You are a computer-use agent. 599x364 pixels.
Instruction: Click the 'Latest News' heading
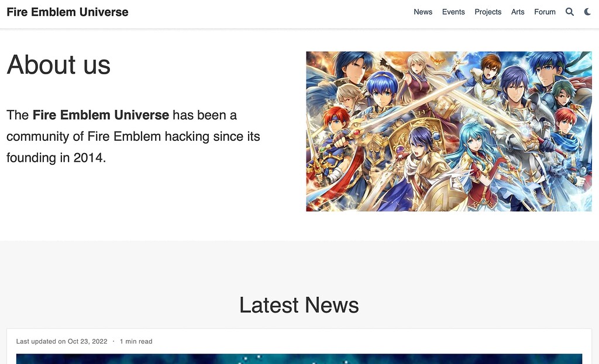click(x=299, y=305)
